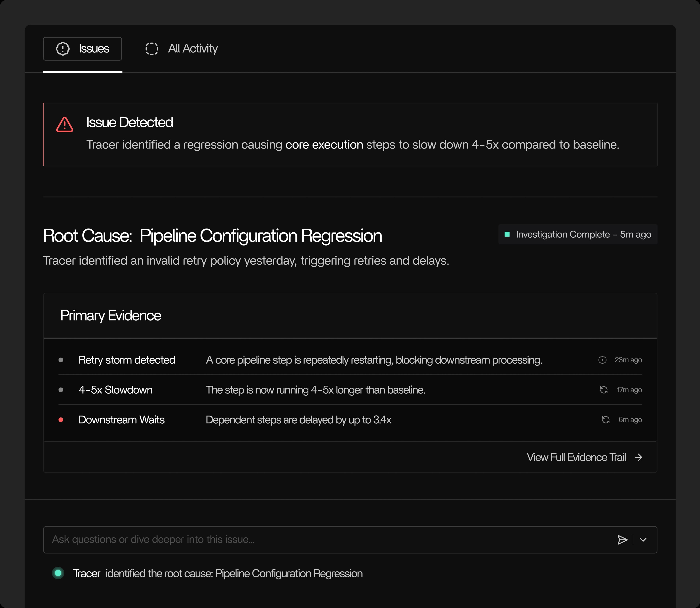Click the Primary Evidence section header
700x608 pixels.
(111, 315)
